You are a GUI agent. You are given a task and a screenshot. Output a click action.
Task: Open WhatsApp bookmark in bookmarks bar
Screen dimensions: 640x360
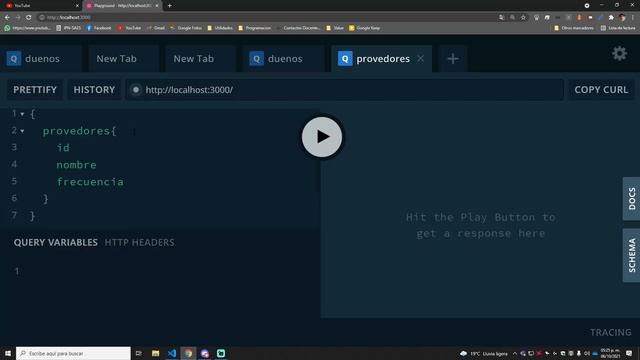[x=28, y=28]
